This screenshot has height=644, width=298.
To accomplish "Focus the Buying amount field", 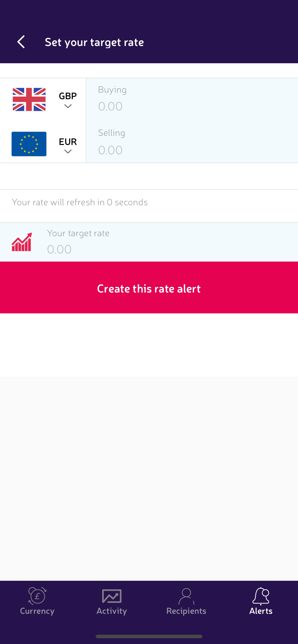I will 192,106.
